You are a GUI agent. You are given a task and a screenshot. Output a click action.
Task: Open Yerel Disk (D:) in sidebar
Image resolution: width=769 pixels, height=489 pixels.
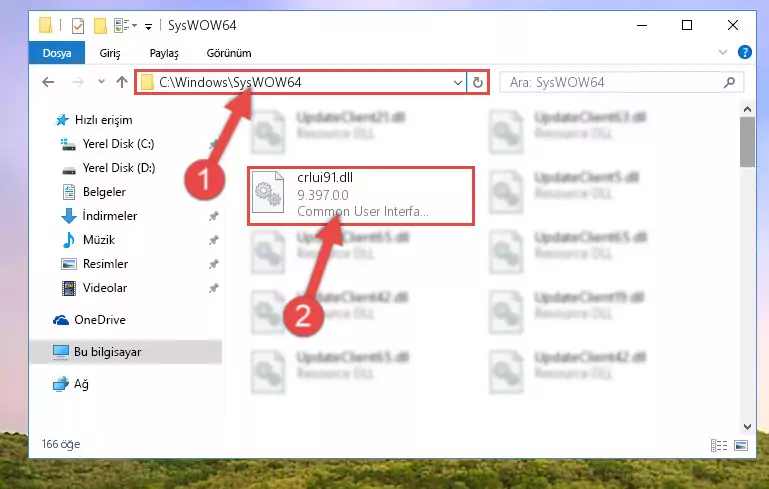pos(119,168)
